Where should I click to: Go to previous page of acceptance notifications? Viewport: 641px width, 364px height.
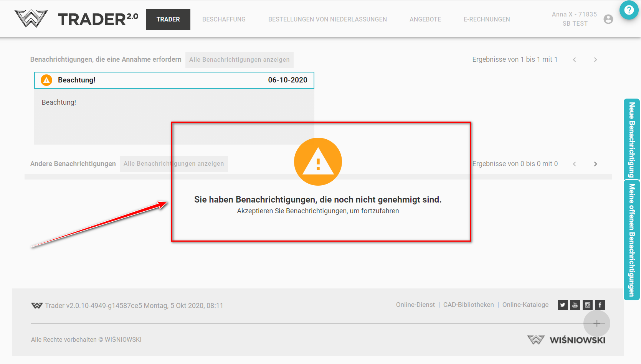click(574, 59)
